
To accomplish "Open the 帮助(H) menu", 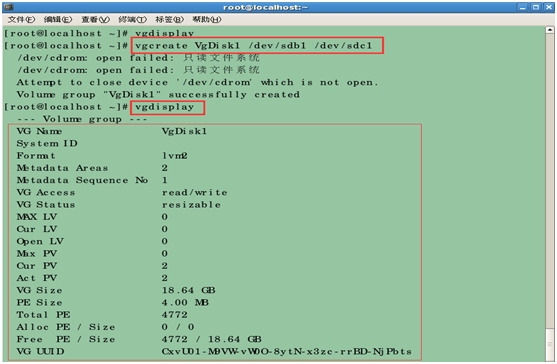I will [207, 20].
